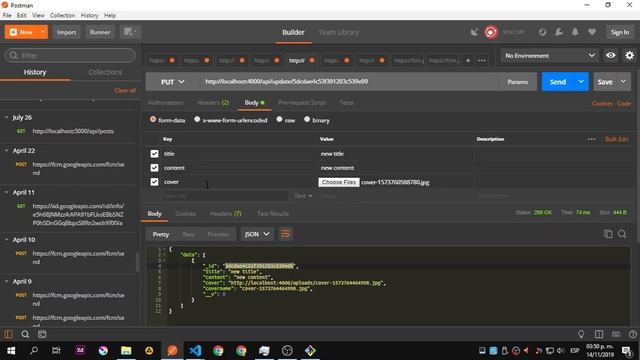This screenshot has height=360, width=640.
Task: Select the binary body type
Action: [307, 120]
